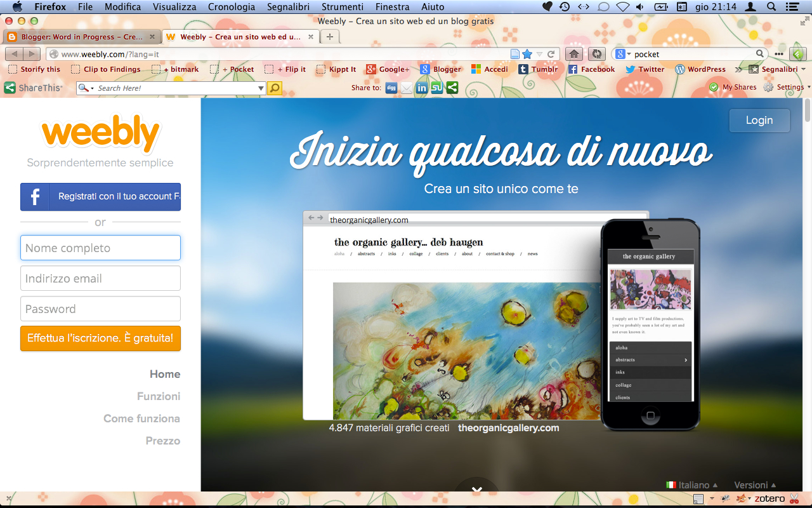The width and height of the screenshot is (812, 508).
Task: Open the reader page icon in address bar
Action: click(515, 54)
